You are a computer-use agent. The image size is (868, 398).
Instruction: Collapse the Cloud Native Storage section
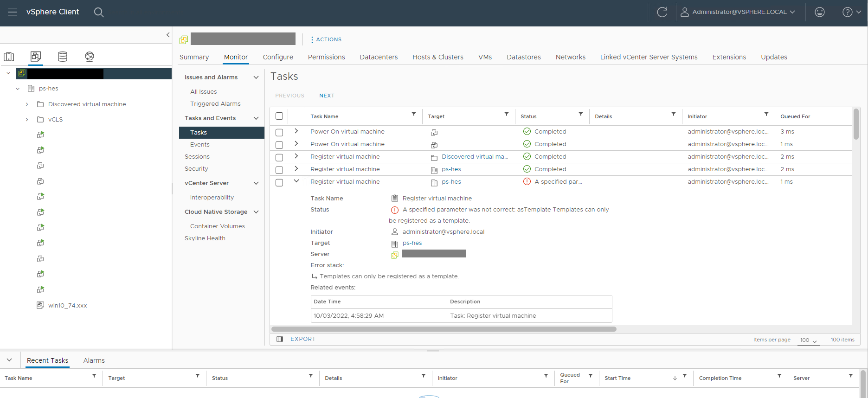[x=256, y=212]
